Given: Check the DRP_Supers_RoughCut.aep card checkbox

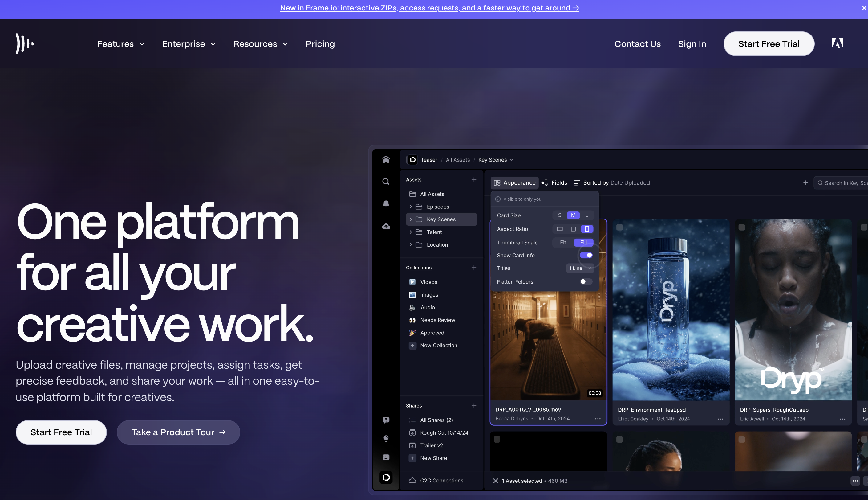Looking at the screenshot, I should tap(741, 227).
